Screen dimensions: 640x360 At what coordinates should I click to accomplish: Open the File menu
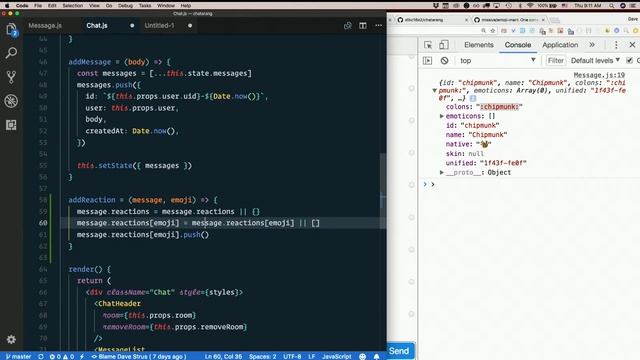tap(38, 6)
